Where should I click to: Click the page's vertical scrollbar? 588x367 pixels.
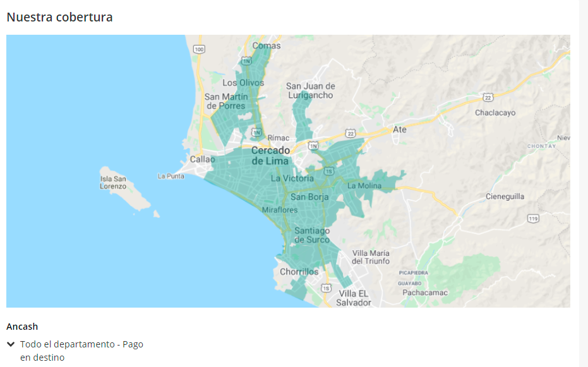(584, 183)
